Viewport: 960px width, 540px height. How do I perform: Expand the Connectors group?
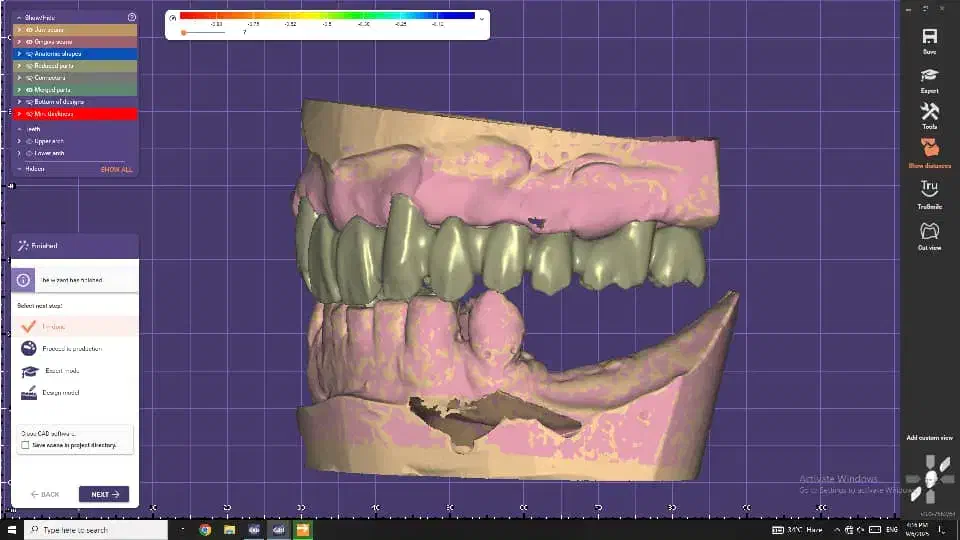point(20,78)
